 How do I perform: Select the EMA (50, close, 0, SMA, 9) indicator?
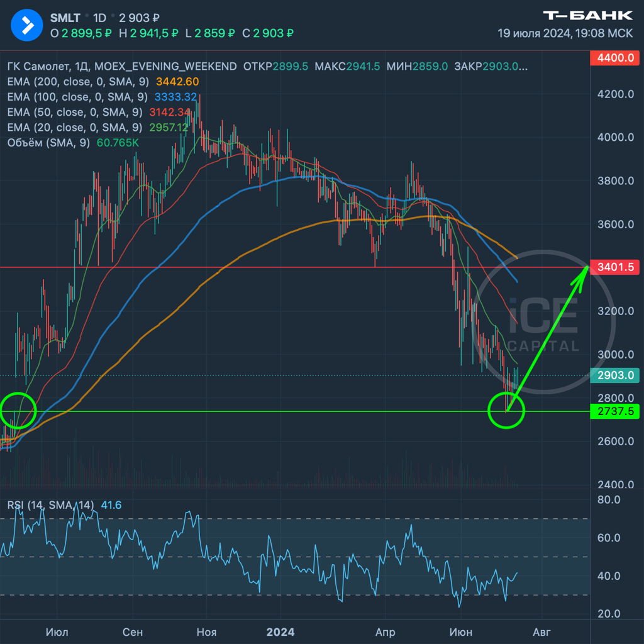point(75,112)
